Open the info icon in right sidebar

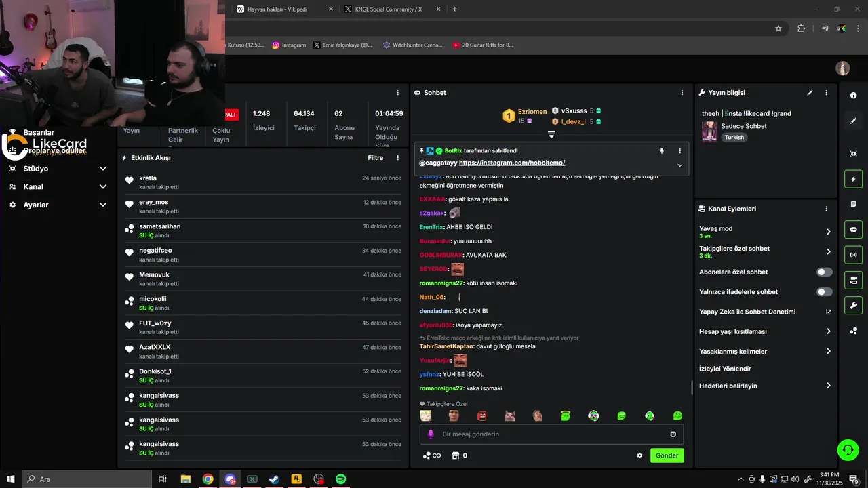coord(853,96)
